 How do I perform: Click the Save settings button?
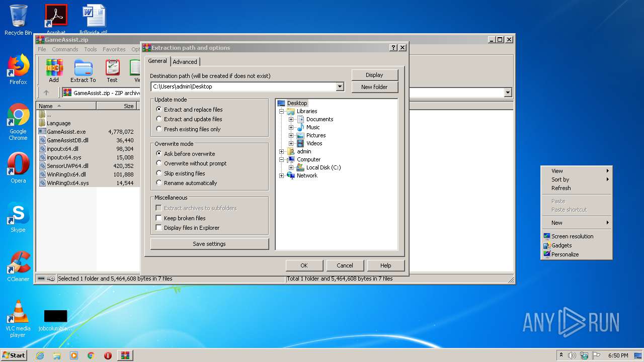pos(209,244)
